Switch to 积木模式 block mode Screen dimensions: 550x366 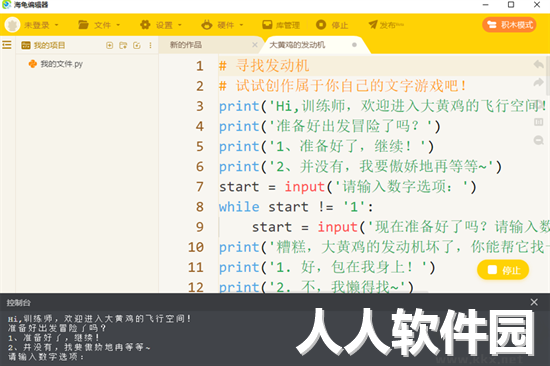509,25
